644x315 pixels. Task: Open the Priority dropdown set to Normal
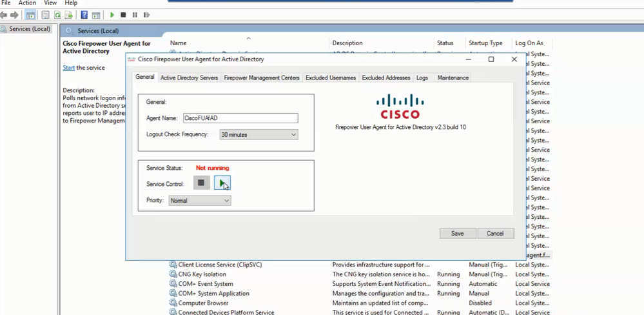200,201
